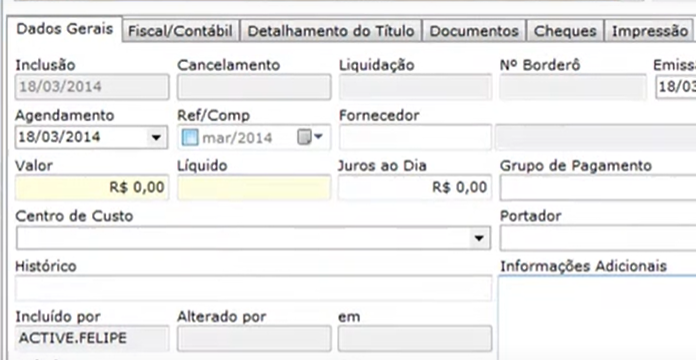Click the Fornecedor code input field
The height and width of the screenshot is (360, 696).
pyautogui.click(x=415, y=137)
